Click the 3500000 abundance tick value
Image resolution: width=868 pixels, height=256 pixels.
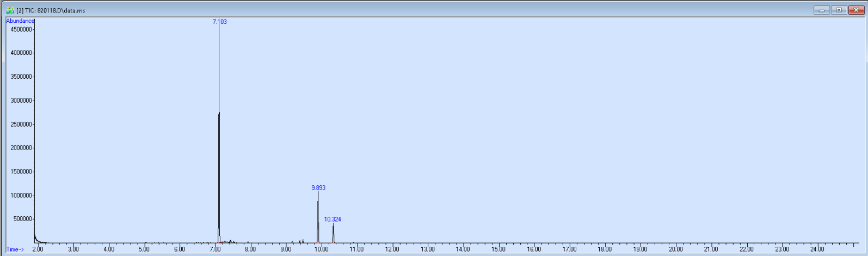point(21,77)
